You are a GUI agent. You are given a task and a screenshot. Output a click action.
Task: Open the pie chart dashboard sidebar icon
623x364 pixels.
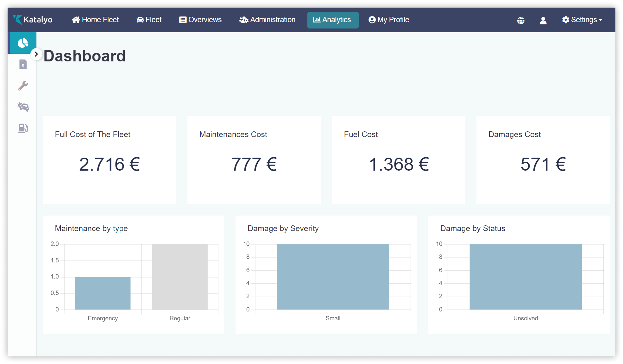(23, 43)
